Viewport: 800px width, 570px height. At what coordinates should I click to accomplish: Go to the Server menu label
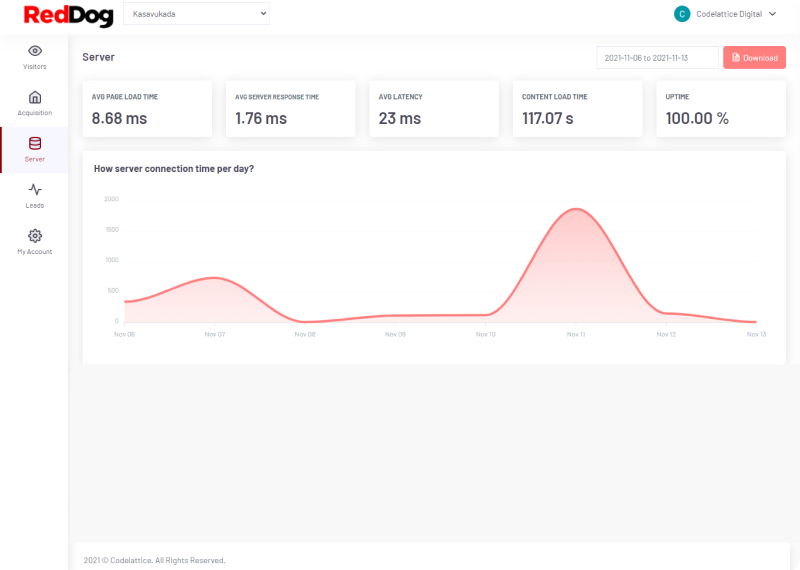(x=35, y=159)
